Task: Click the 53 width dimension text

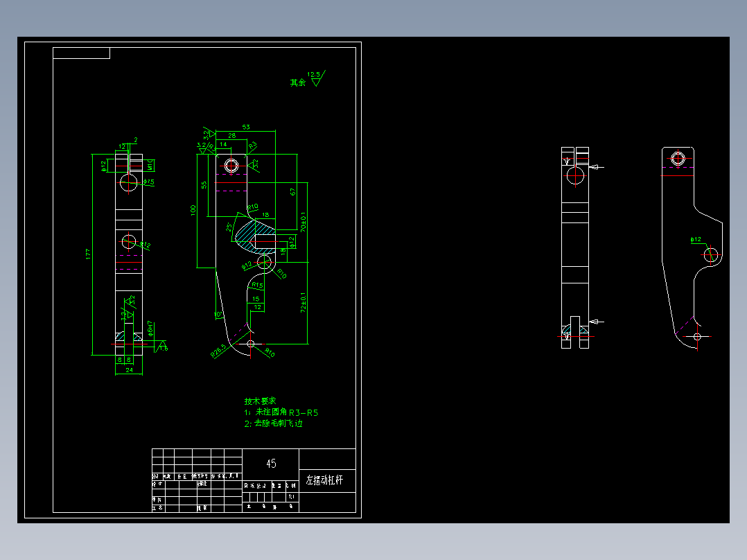Action: (x=246, y=127)
